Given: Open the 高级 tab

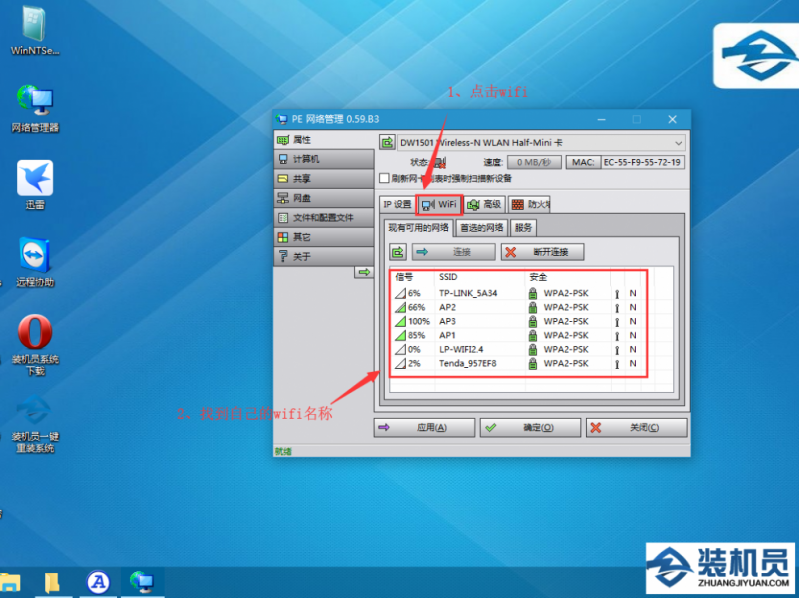Looking at the screenshot, I should (x=484, y=204).
